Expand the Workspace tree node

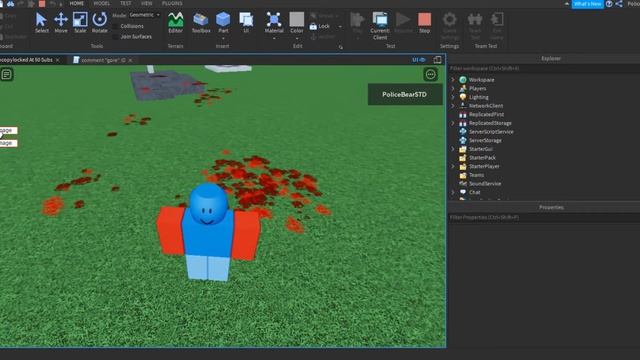click(453, 80)
